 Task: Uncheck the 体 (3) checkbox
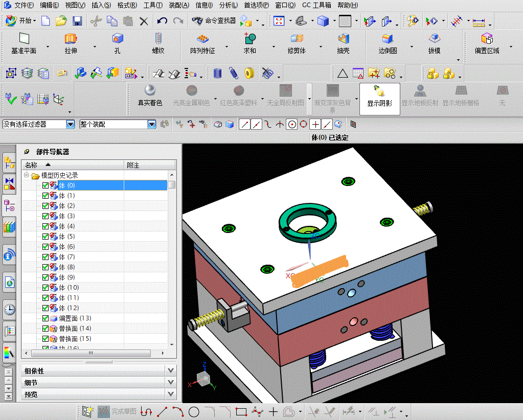[x=46, y=216]
